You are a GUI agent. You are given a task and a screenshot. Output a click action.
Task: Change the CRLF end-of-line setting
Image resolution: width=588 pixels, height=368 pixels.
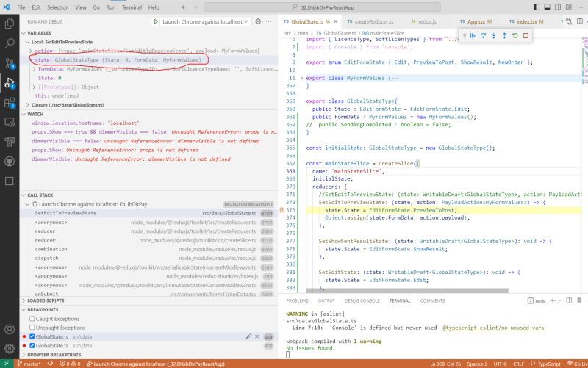(519, 364)
